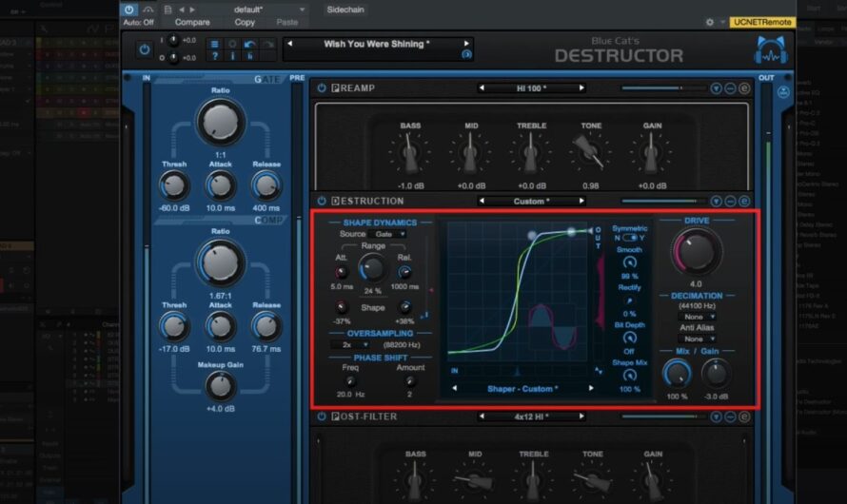
Task: Click the Post-Filter section 'e' edit icon
Action: [744, 417]
